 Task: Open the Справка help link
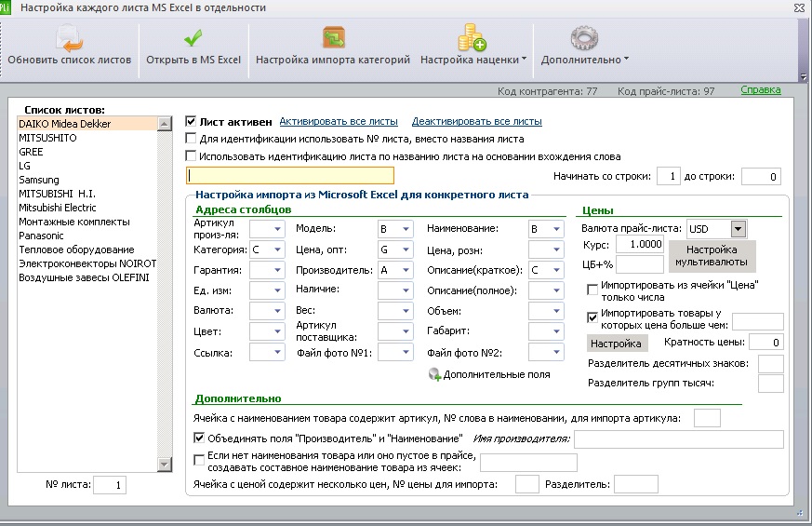(x=761, y=89)
